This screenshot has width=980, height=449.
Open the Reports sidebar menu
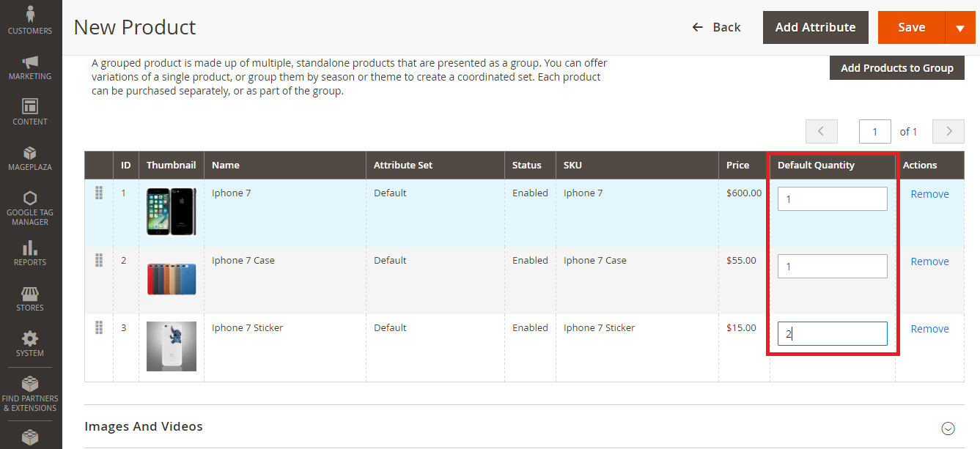point(30,253)
